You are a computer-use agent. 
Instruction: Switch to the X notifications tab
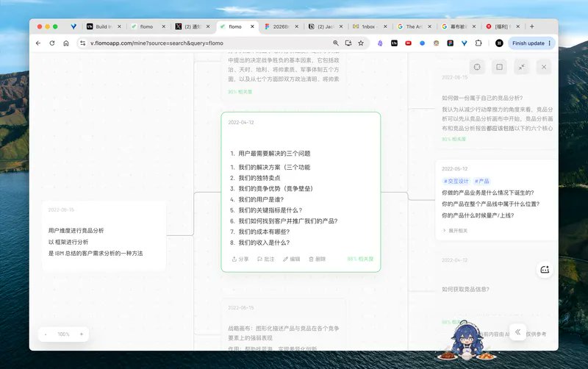193,26
